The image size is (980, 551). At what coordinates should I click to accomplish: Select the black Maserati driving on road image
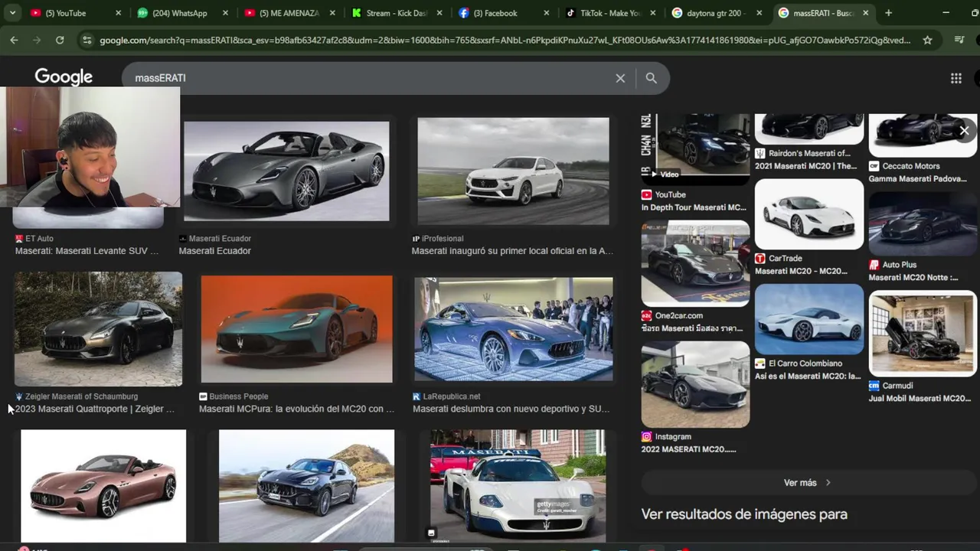click(306, 486)
